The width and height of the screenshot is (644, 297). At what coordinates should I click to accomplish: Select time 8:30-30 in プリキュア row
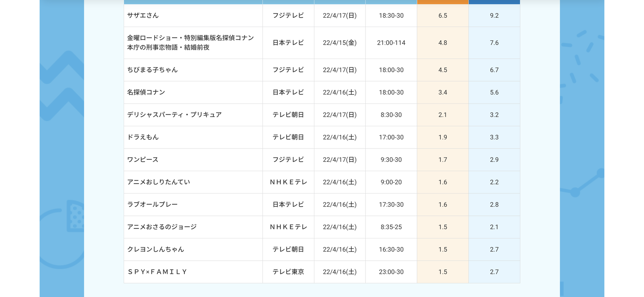click(391, 115)
